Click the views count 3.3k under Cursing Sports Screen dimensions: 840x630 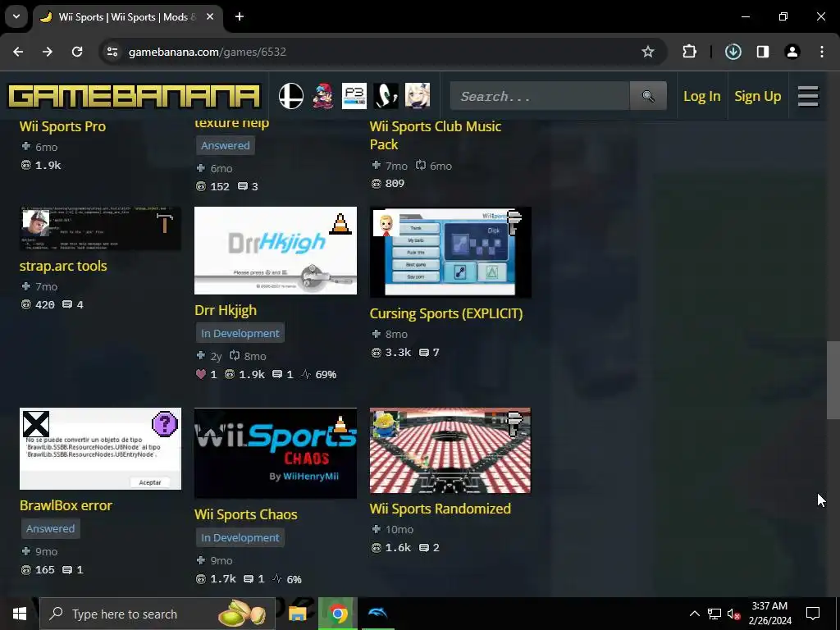398,352
